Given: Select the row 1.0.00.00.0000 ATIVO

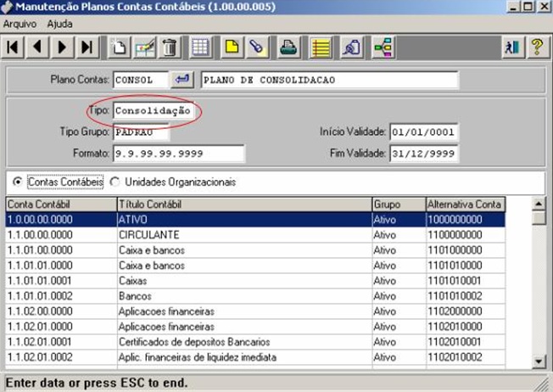Looking at the screenshot, I should (x=255, y=220).
